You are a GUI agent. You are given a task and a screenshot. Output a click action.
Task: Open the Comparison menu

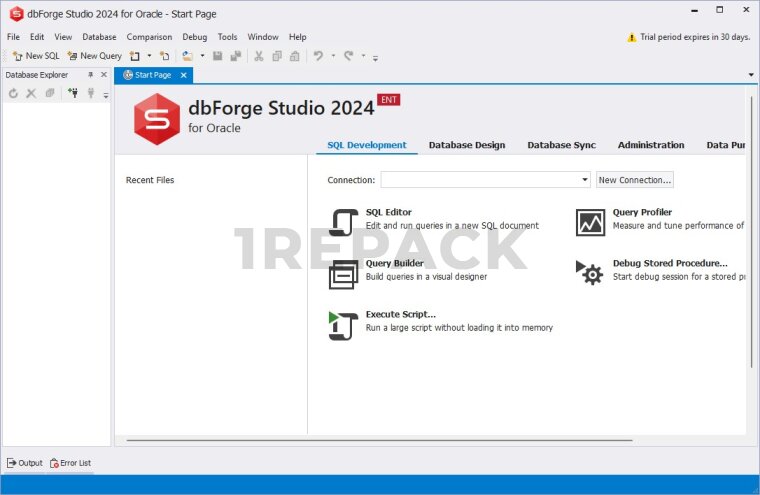click(148, 37)
